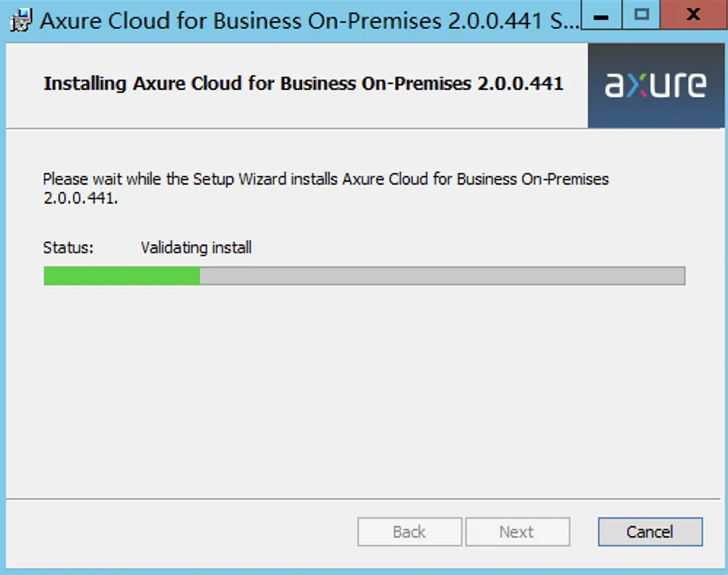728x575 pixels.
Task: Click the installer package icon in title bar
Action: tap(19, 18)
